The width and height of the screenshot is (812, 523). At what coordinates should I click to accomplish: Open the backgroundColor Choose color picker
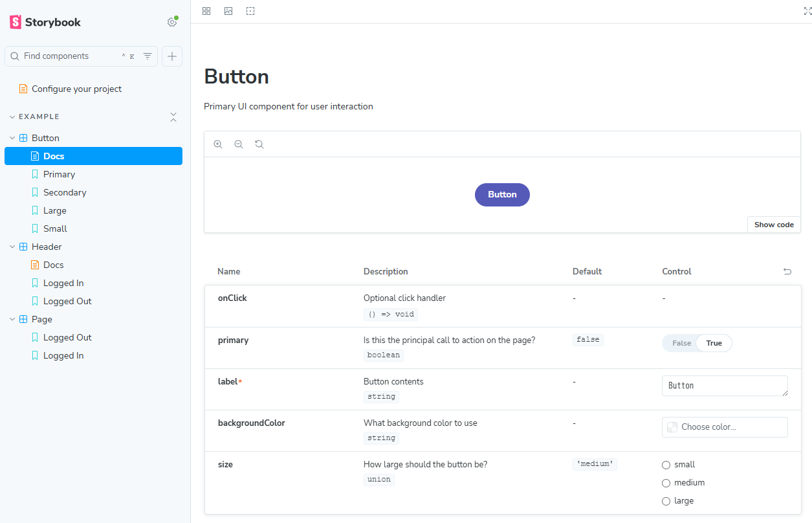[724, 427]
